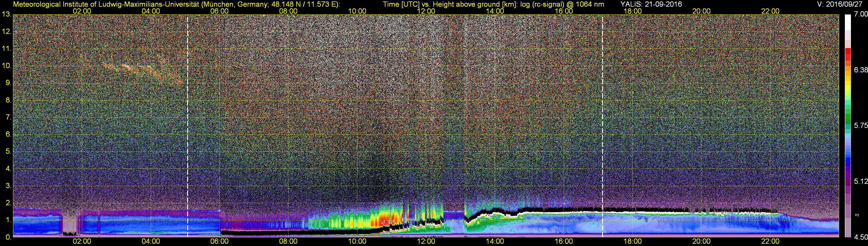The height and width of the screenshot is (246, 868).
Task: Select the 22:00 label on the top time axis
Action: pyautogui.click(x=770, y=11)
